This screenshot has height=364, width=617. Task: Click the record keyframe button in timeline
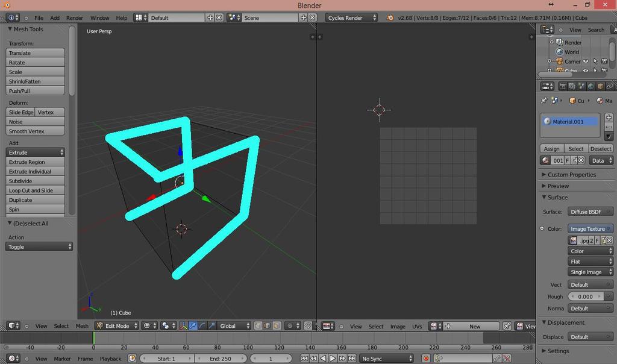click(x=426, y=359)
